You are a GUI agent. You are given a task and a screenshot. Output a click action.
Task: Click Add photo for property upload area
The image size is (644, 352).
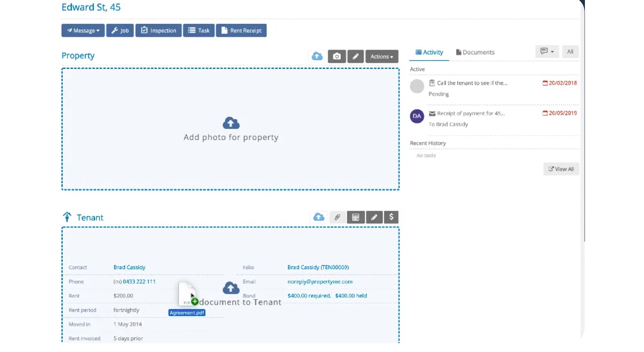pyautogui.click(x=230, y=129)
